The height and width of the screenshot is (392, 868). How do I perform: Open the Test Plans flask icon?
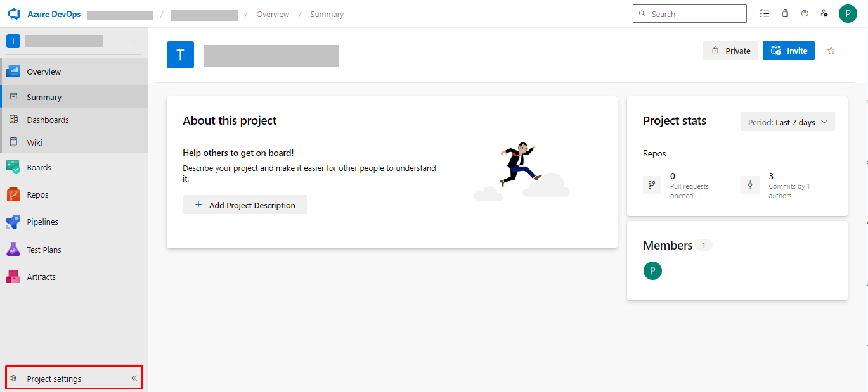pyautogui.click(x=13, y=250)
